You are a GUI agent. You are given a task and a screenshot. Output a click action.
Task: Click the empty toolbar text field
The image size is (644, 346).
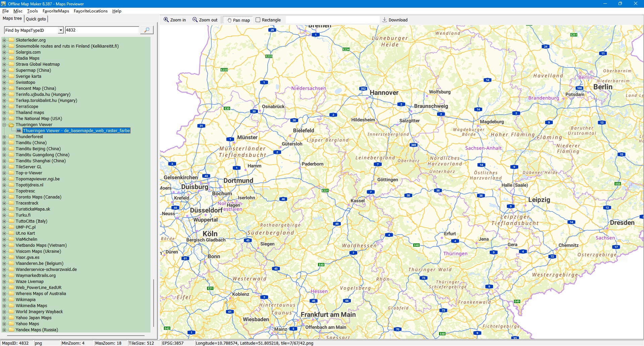click(x=332, y=20)
